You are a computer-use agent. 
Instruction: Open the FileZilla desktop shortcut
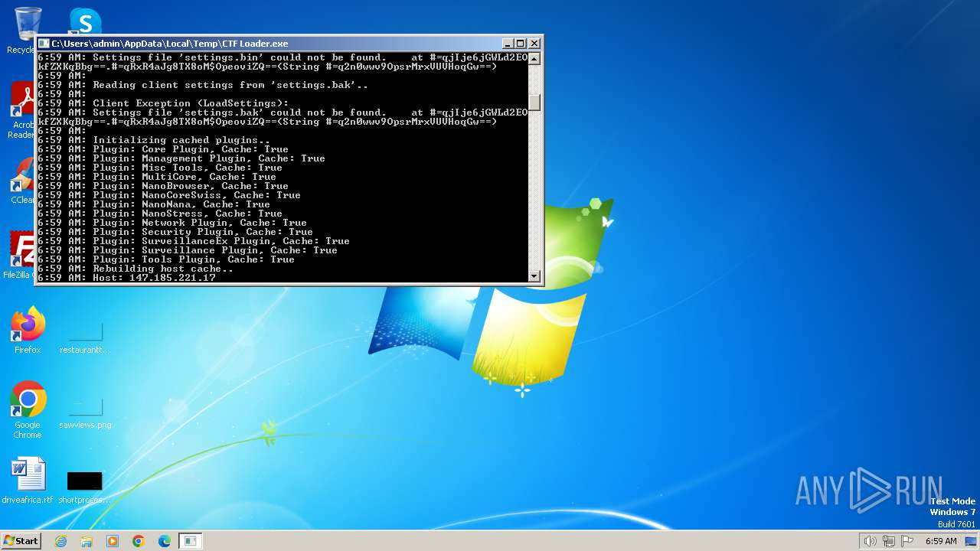(21, 256)
